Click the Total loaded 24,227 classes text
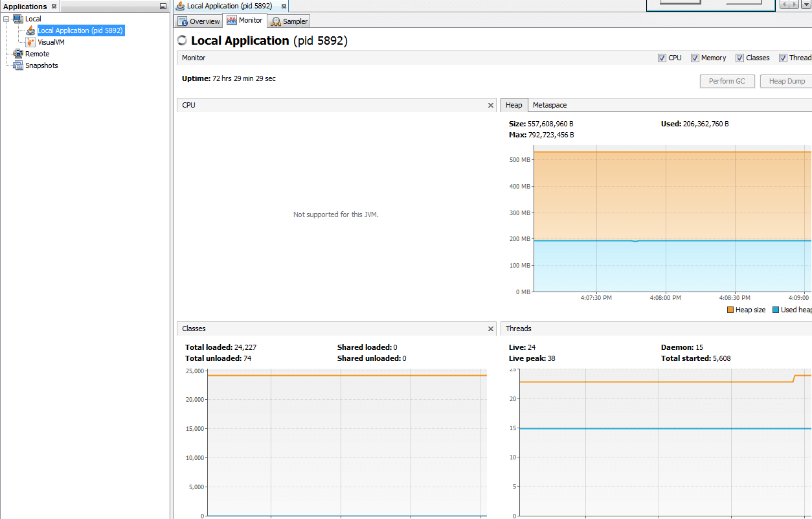812x519 pixels. [221, 347]
